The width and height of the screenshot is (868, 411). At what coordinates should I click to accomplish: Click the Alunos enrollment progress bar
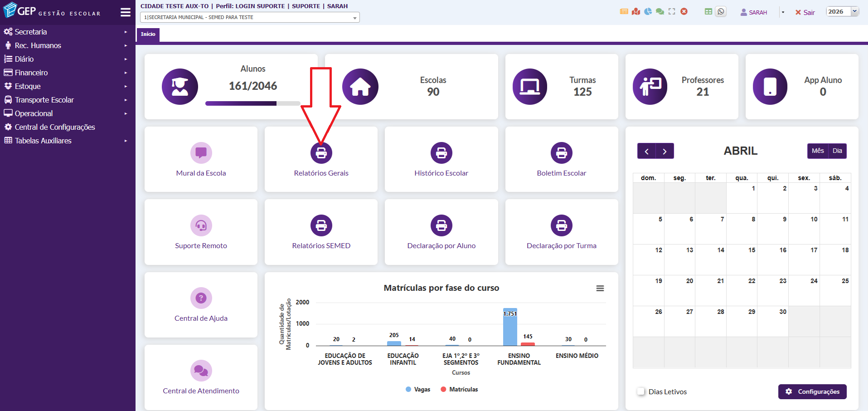point(252,103)
